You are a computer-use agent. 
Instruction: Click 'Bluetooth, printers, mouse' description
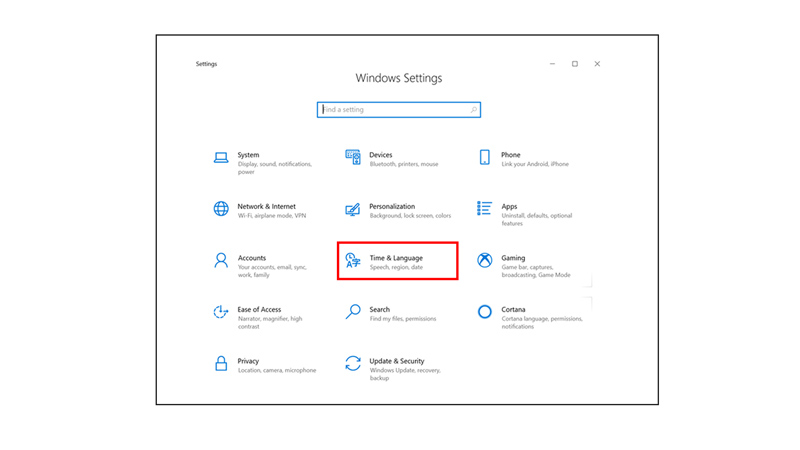pyautogui.click(x=404, y=164)
